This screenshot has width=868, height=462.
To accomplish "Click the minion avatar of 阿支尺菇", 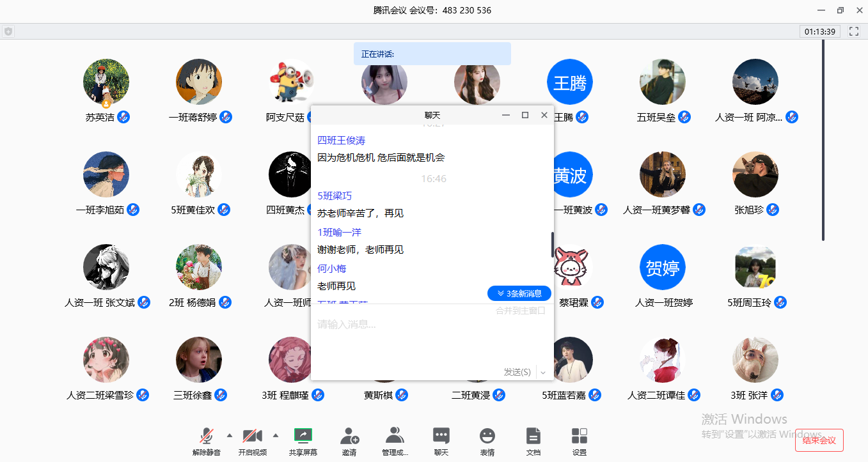I will 292,82.
